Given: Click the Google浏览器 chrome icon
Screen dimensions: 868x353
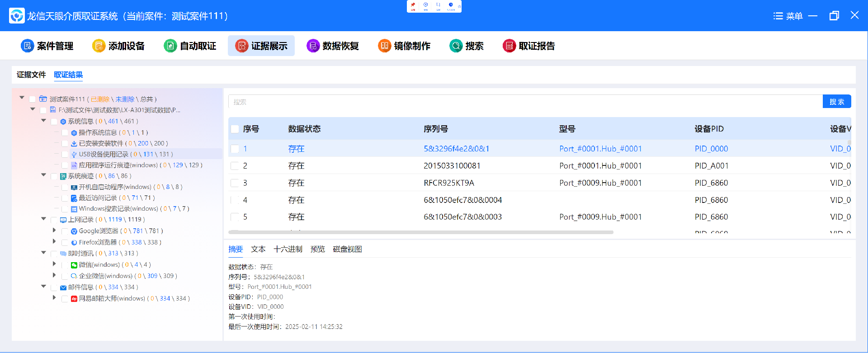Looking at the screenshot, I should tap(74, 231).
